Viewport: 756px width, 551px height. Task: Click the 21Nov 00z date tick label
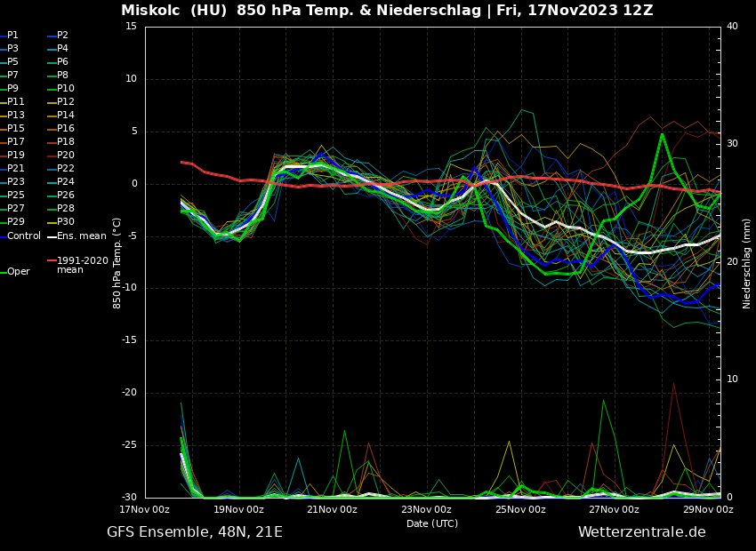[333, 510]
